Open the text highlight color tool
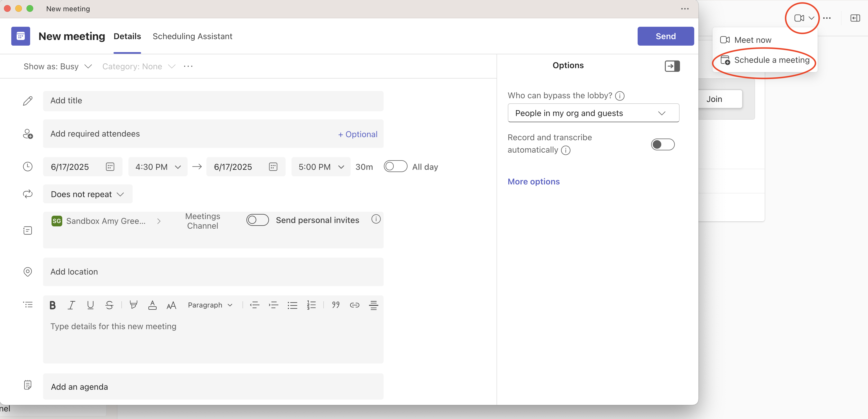Image resolution: width=868 pixels, height=419 pixels. click(x=133, y=305)
